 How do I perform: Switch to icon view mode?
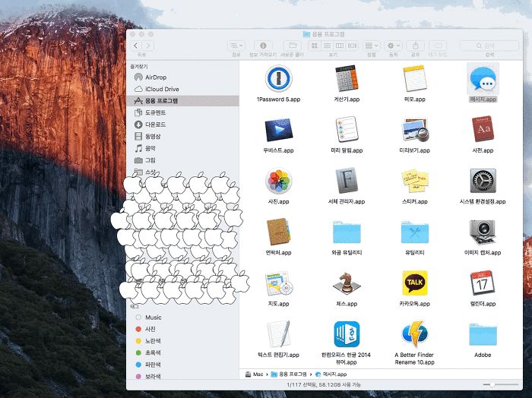(315, 46)
